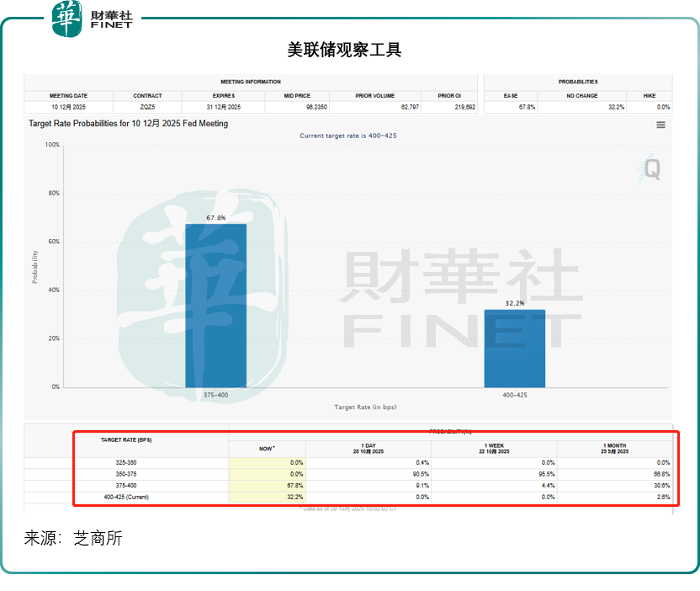
Task: Select the 67.8% bar for 375-400
Action: point(215,305)
